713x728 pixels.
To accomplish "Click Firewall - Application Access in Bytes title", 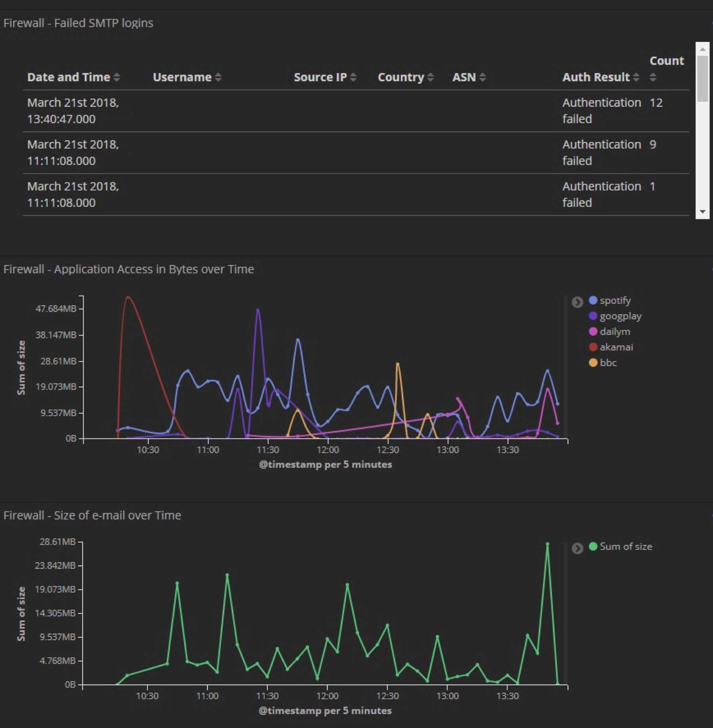I will click(x=129, y=269).
